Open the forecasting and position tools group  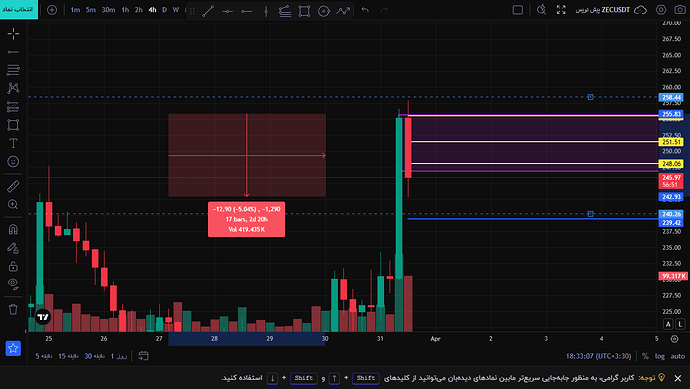(x=13, y=106)
